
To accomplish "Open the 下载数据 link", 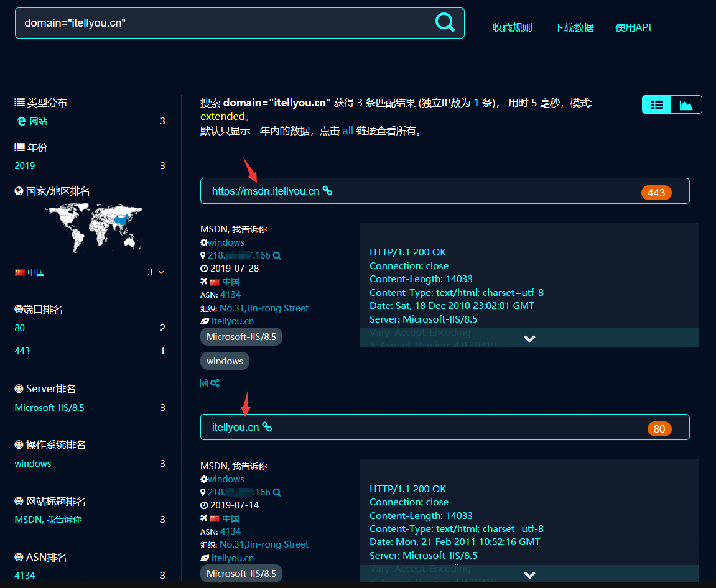I will coord(574,28).
